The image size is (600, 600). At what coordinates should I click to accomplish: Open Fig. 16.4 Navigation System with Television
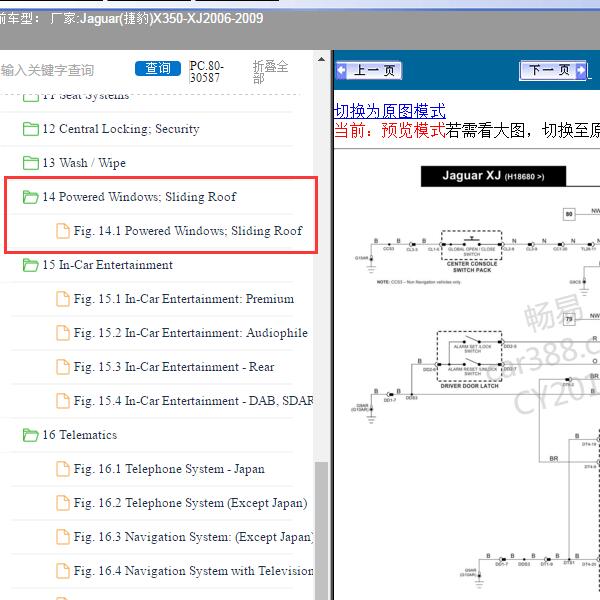pyautogui.click(x=193, y=571)
